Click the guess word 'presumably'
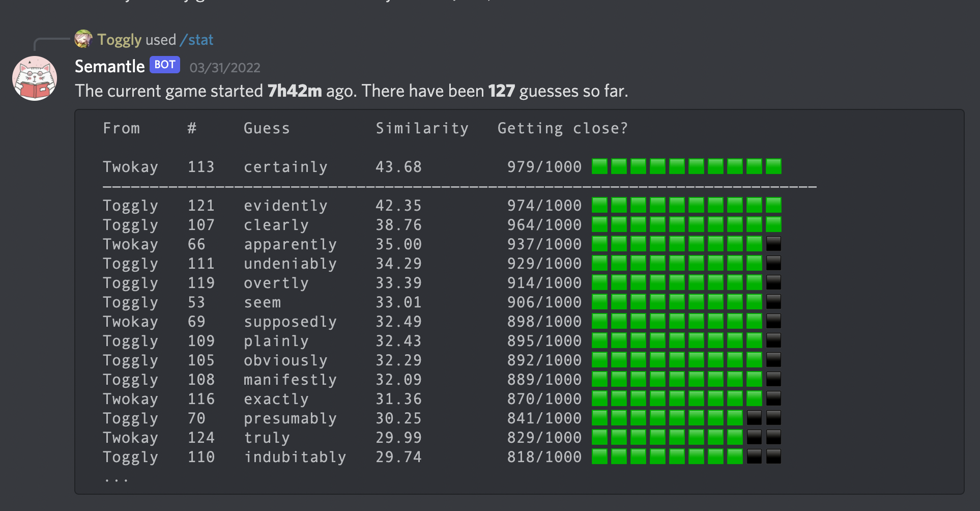This screenshot has height=511, width=980. click(x=290, y=418)
